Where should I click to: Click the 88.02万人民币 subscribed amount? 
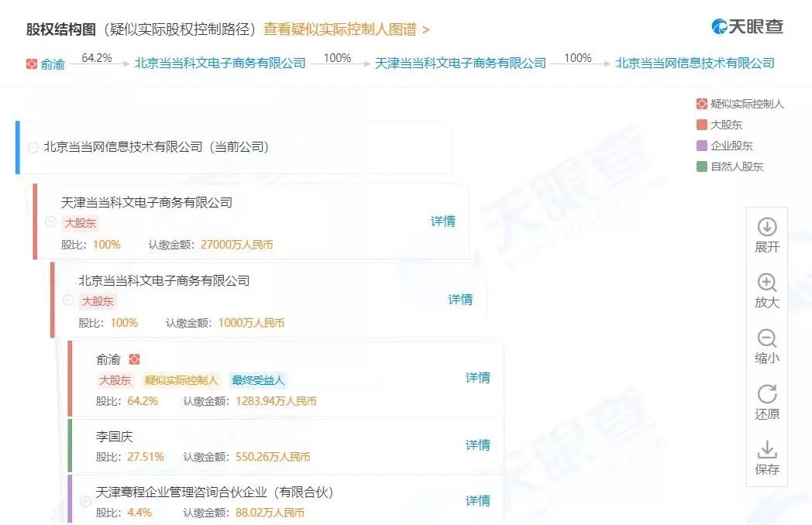pos(270,513)
